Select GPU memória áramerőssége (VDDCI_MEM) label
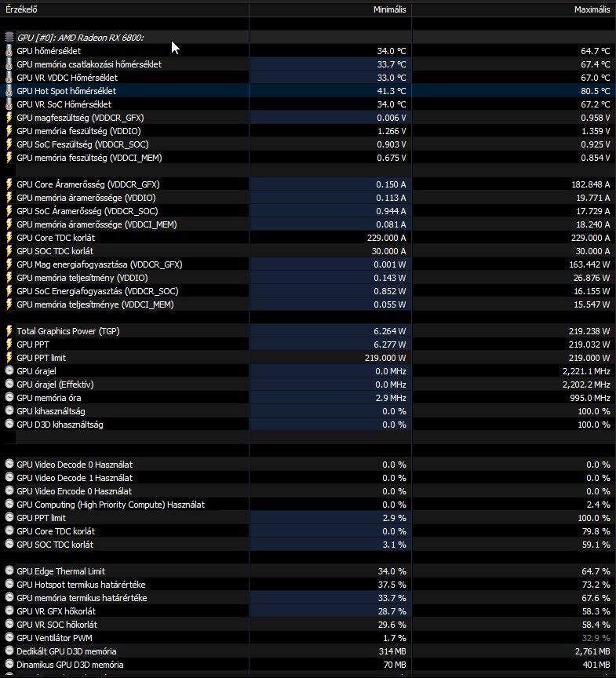Screen dimensions: 616x678 (x=97, y=225)
